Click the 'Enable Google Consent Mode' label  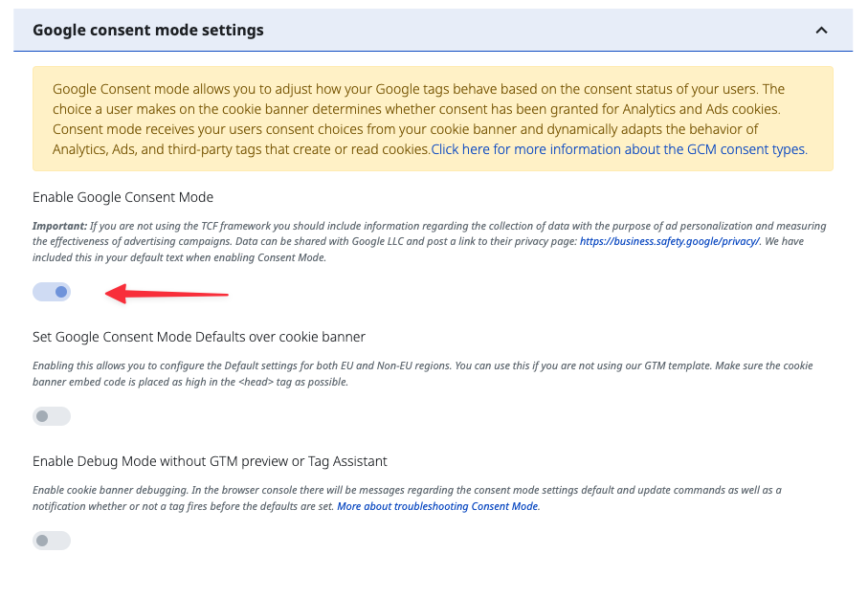coord(122,197)
